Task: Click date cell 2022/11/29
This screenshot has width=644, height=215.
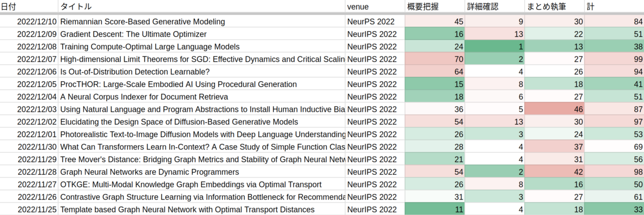Action: [29, 160]
